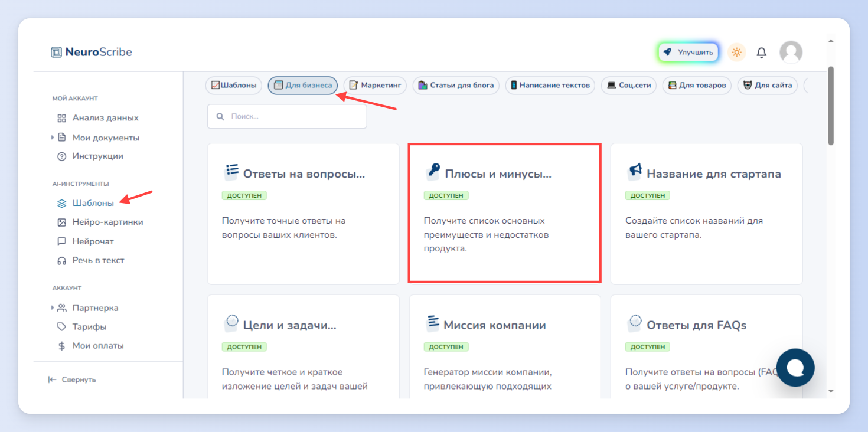Select the Маркетинг category tab
Image resolution: width=868 pixels, height=432 pixels.
tap(376, 86)
